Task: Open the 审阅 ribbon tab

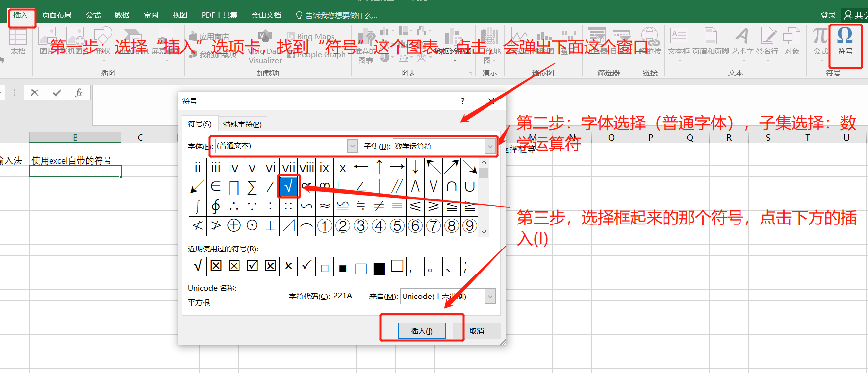Action: coord(151,15)
